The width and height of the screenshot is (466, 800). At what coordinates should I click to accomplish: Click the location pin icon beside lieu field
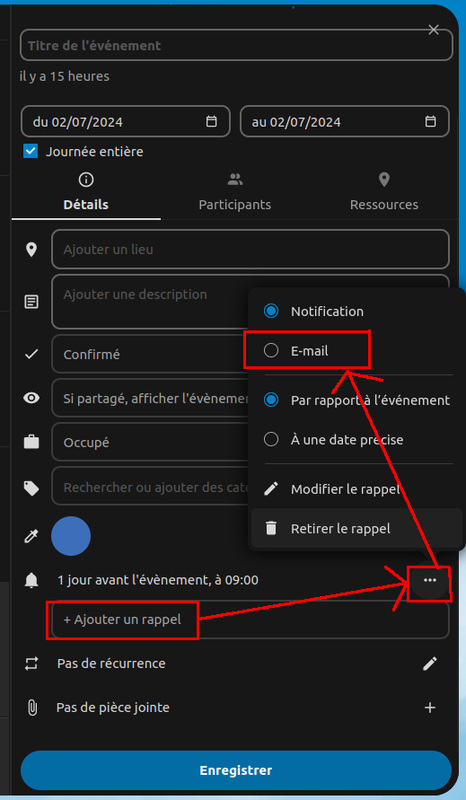32,250
